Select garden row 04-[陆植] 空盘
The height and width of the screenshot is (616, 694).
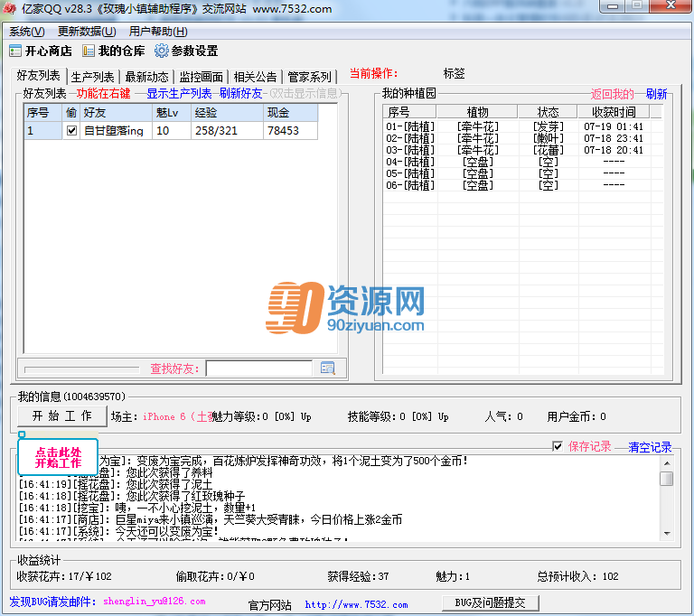click(522, 162)
